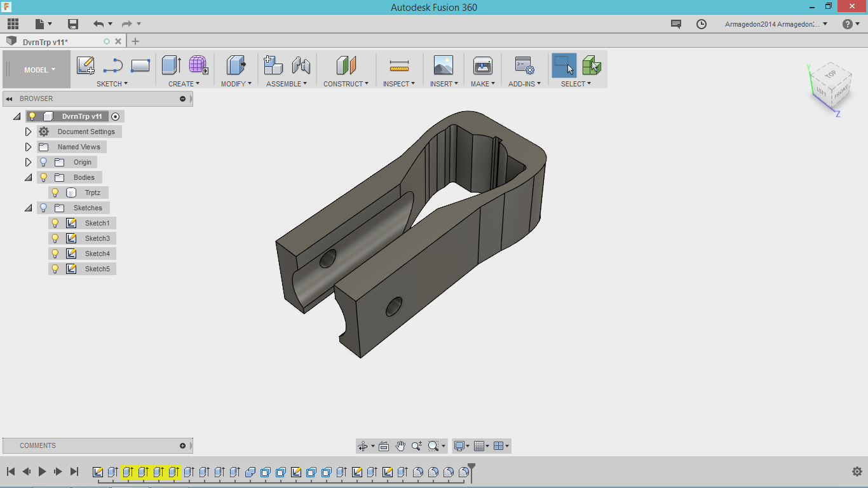Click the first sketch feature in timeline
Viewport: 868px width, 488px height.
click(98, 472)
